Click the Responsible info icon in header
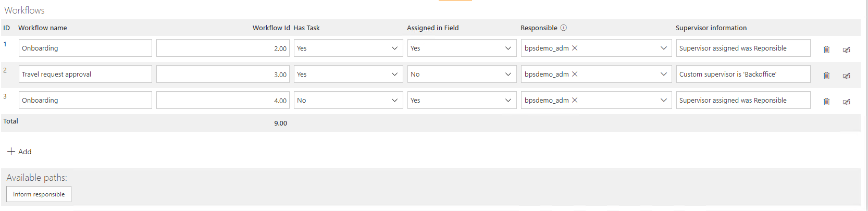The image size is (868, 211). coord(564,28)
